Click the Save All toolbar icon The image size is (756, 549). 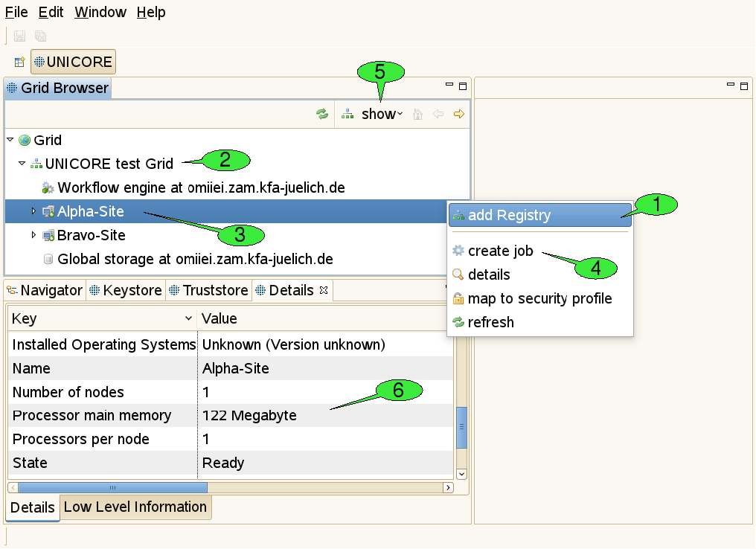pyautogui.click(x=40, y=36)
